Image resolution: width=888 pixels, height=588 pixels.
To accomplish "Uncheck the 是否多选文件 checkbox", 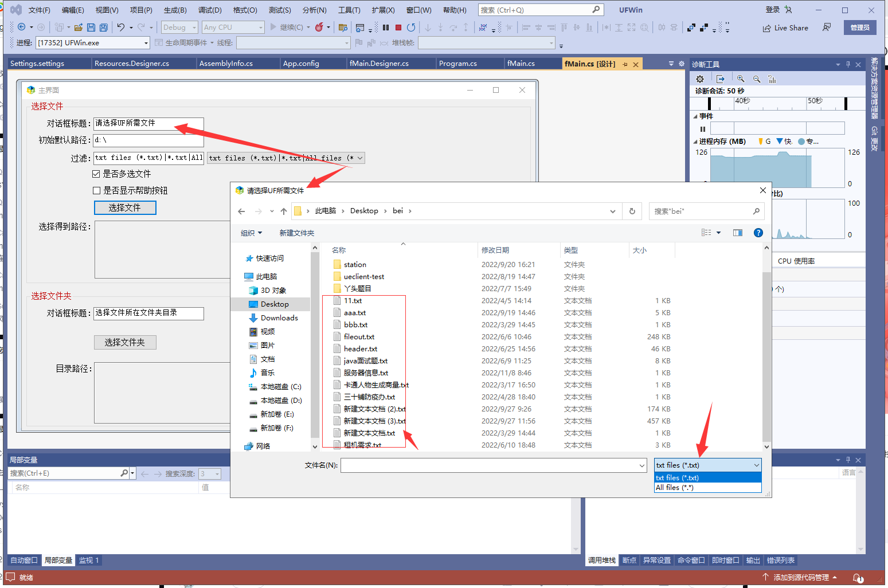I will (x=96, y=174).
